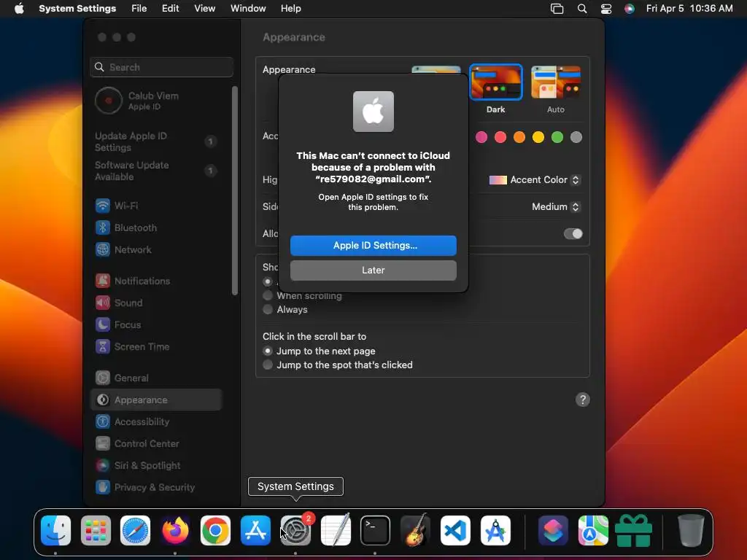
Task: Open the Accent Color highlight dropdown
Action: coord(535,180)
